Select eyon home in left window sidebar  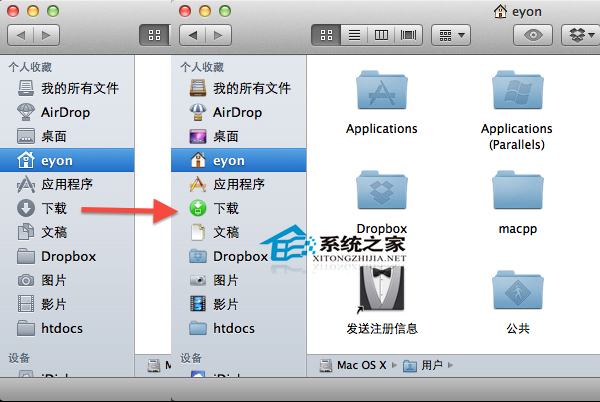(67, 160)
